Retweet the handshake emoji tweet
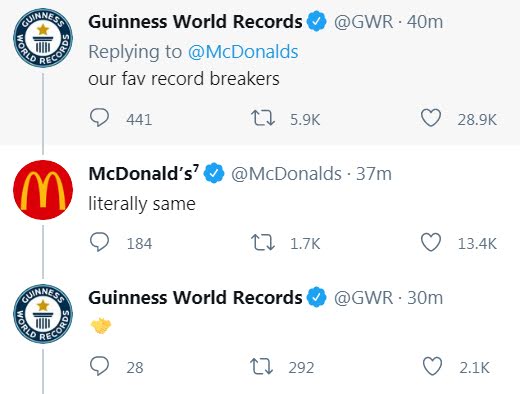Image resolution: width=520 pixels, height=394 pixels. (262, 366)
